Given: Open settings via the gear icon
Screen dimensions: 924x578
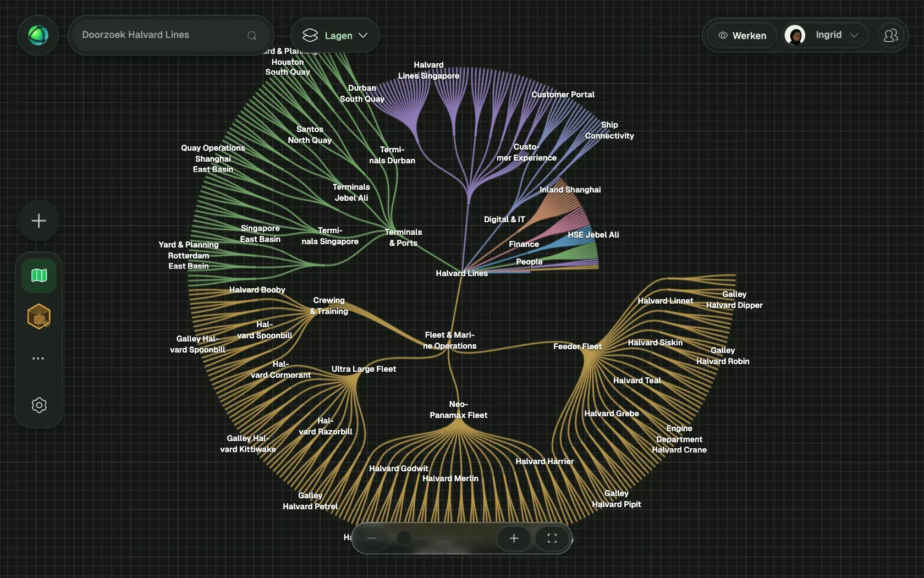Looking at the screenshot, I should [x=39, y=405].
